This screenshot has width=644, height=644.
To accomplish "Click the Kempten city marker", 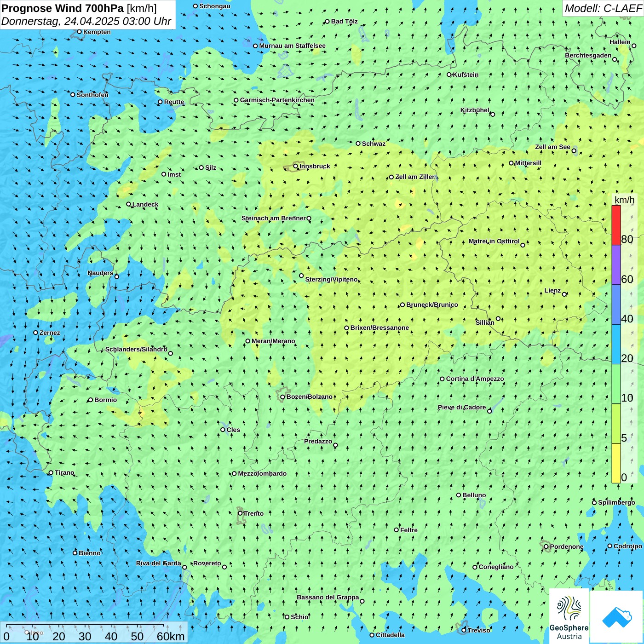I will pos(79,32).
